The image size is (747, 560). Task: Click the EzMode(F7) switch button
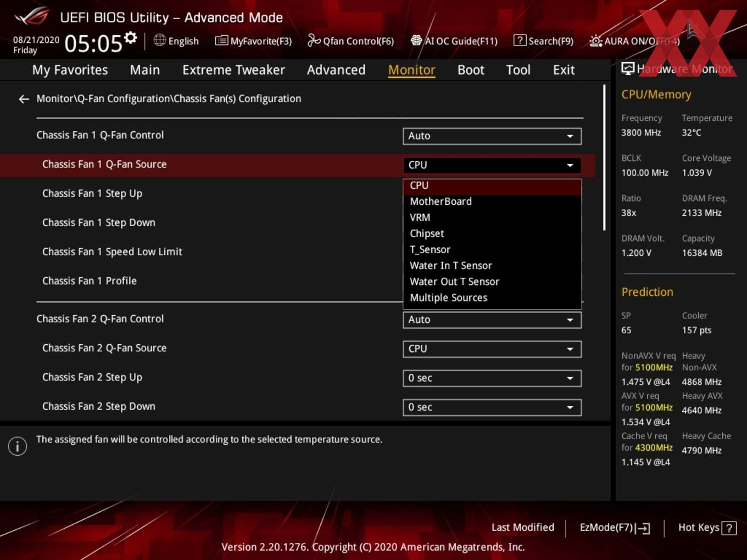click(615, 528)
